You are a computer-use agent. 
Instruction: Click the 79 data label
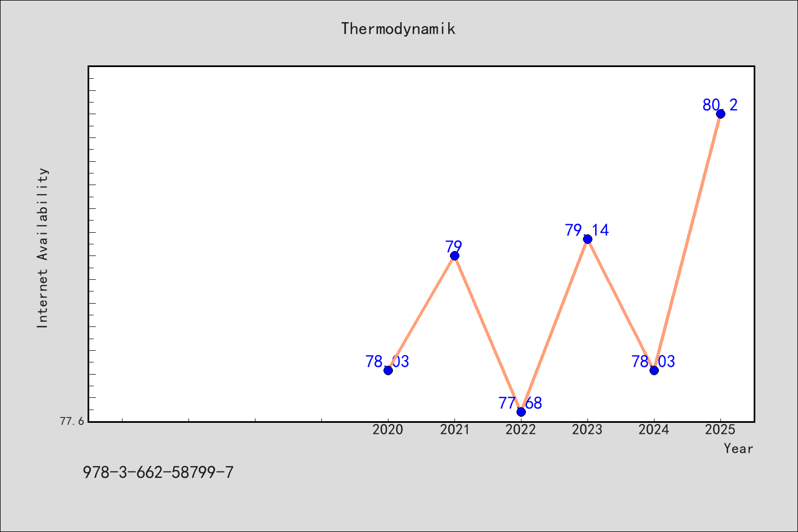[454, 247]
